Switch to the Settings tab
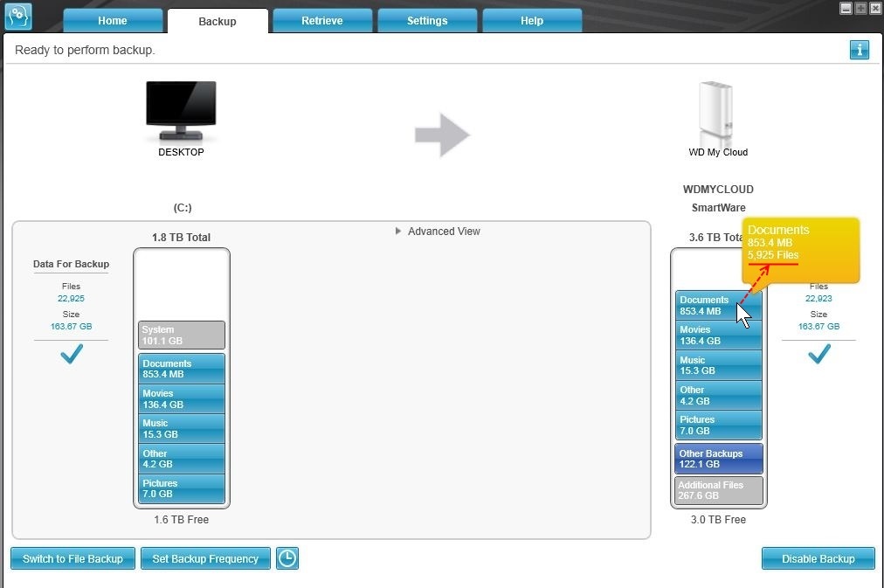884x588 pixels. (427, 21)
